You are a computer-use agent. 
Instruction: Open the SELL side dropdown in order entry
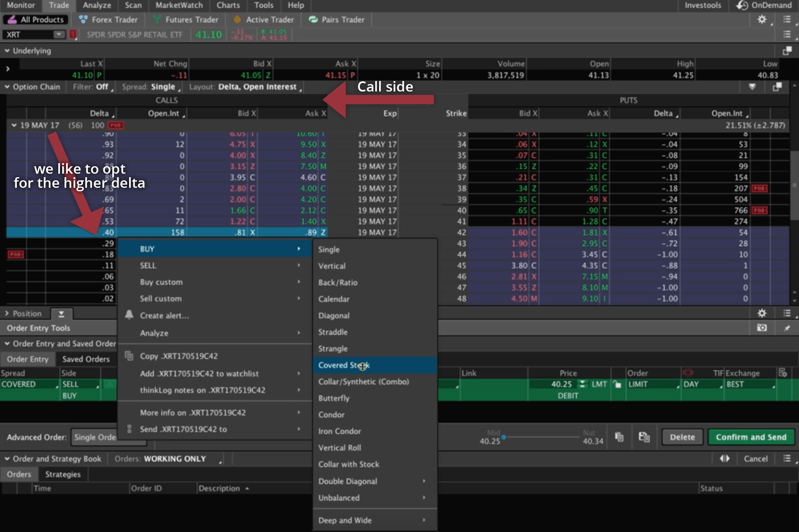click(81, 384)
